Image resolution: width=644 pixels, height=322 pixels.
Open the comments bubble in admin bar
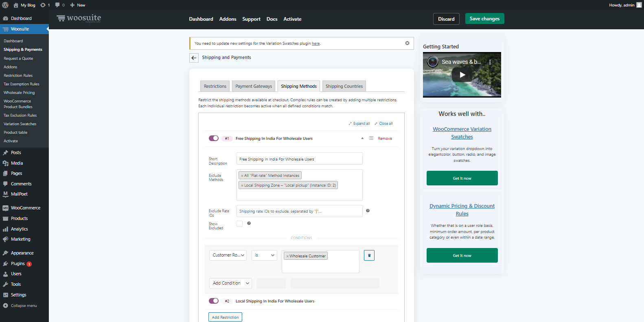tap(57, 5)
